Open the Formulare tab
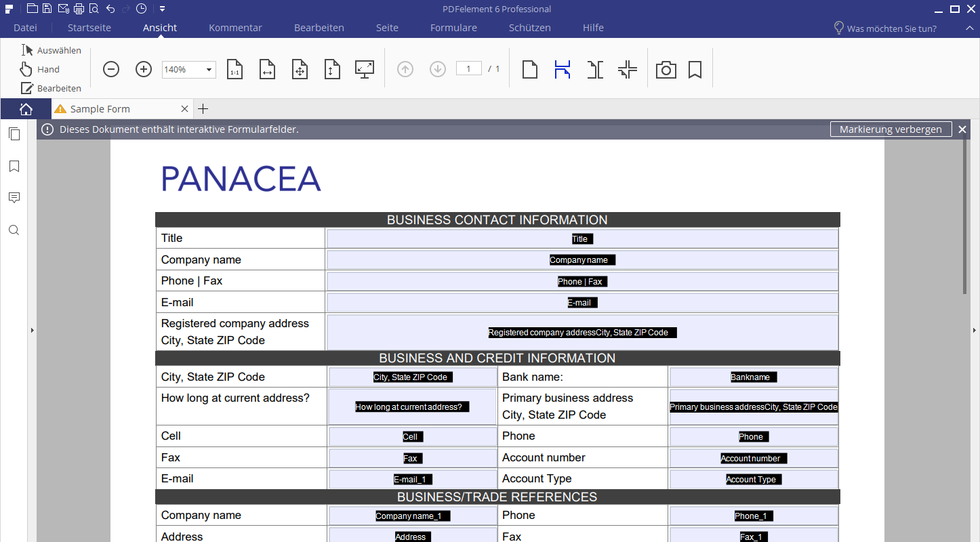 click(453, 28)
